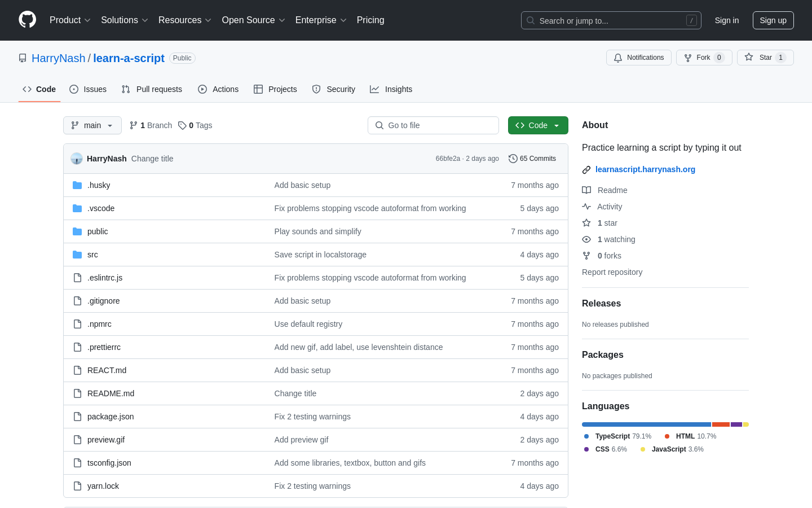Viewport: 812px width, 508px height.
Task: Click the Activity pulse icon
Action: [586, 207]
